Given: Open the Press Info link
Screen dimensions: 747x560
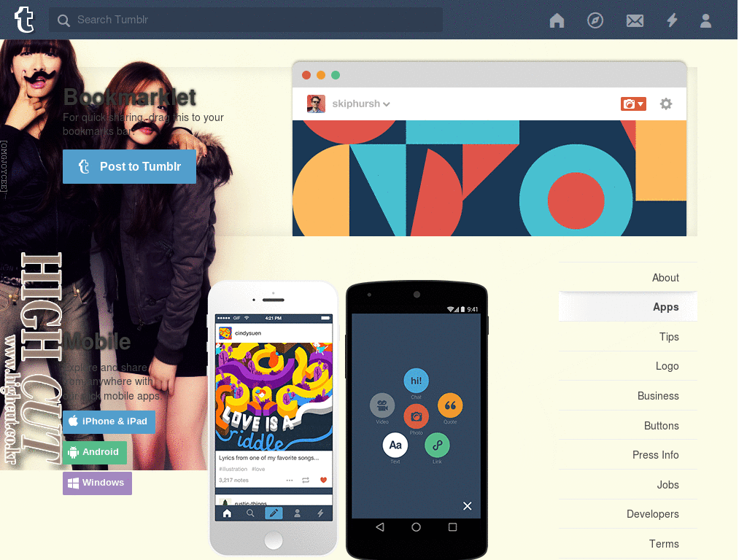Looking at the screenshot, I should click(x=655, y=455).
